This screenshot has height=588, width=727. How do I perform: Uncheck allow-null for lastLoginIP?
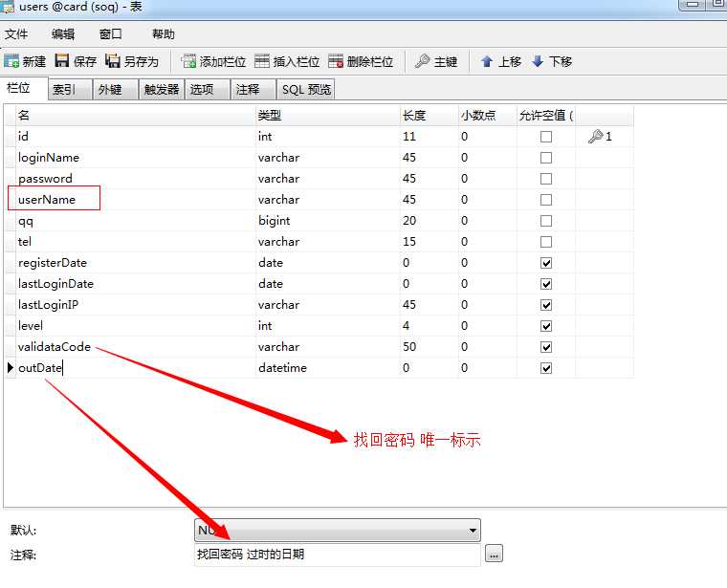point(546,305)
